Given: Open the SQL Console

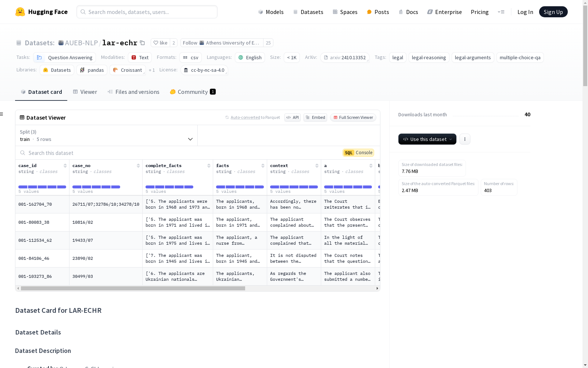Looking at the screenshot, I should pyautogui.click(x=358, y=153).
